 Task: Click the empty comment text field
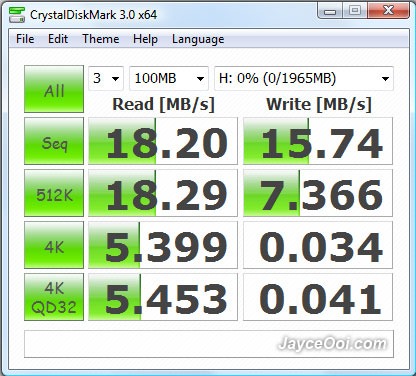pos(209,344)
